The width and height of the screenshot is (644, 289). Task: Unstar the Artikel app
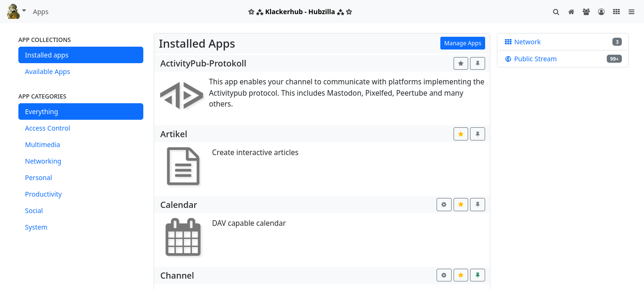click(x=461, y=134)
